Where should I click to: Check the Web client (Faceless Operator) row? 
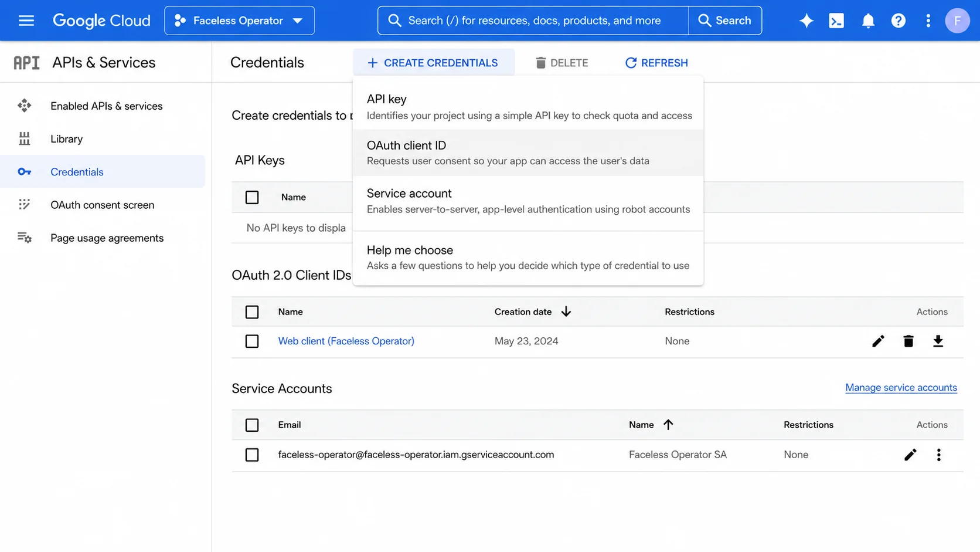coord(252,341)
